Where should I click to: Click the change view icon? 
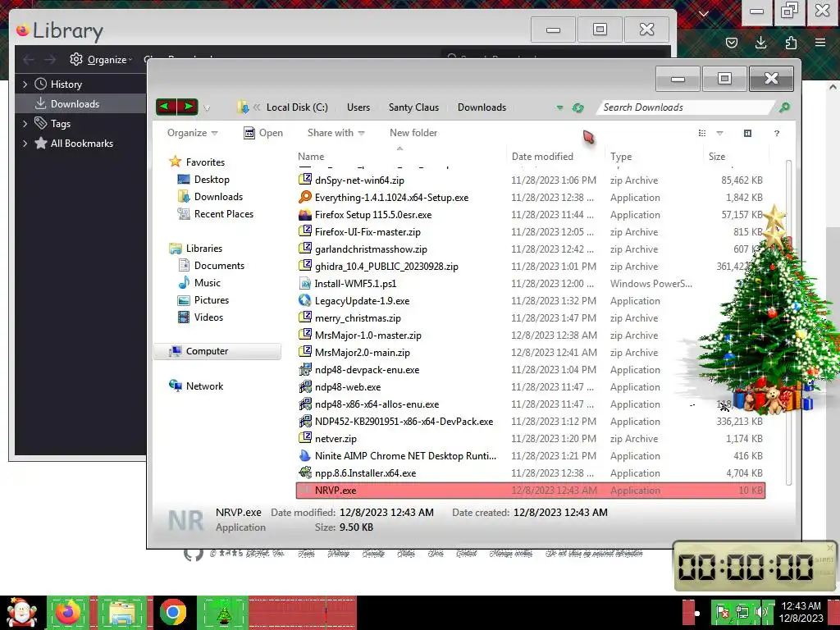702,133
